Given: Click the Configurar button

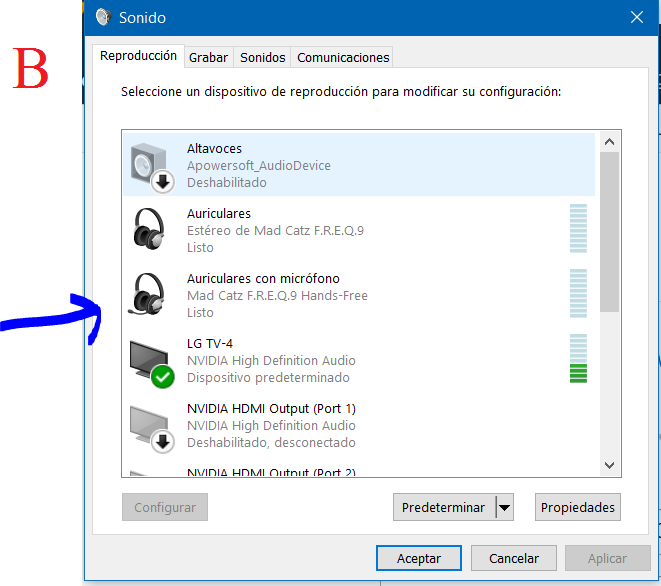Looking at the screenshot, I should (165, 507).
